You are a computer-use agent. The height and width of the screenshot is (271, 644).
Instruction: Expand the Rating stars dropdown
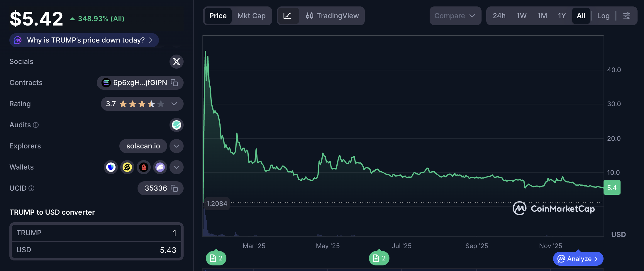coord(174,104)
